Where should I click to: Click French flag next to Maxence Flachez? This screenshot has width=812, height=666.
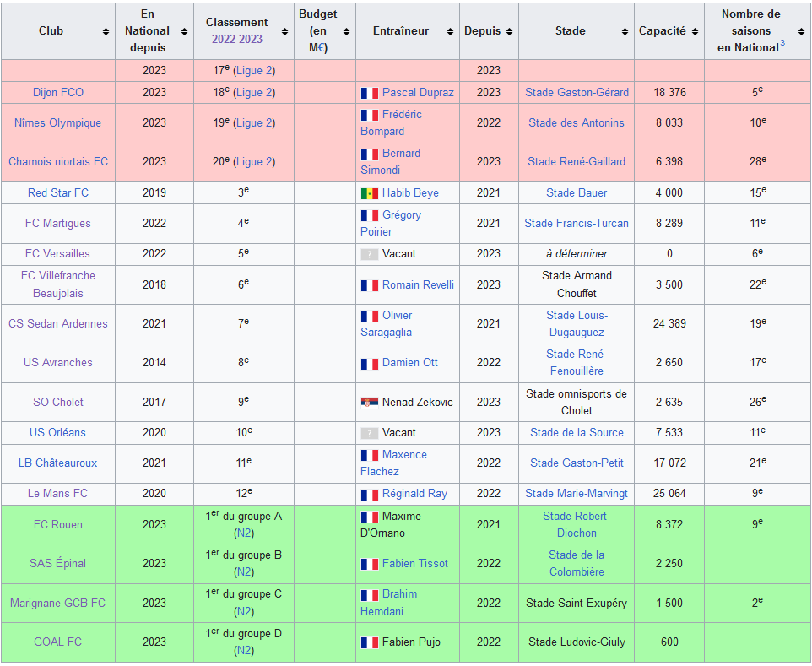(x=369, y=455)
